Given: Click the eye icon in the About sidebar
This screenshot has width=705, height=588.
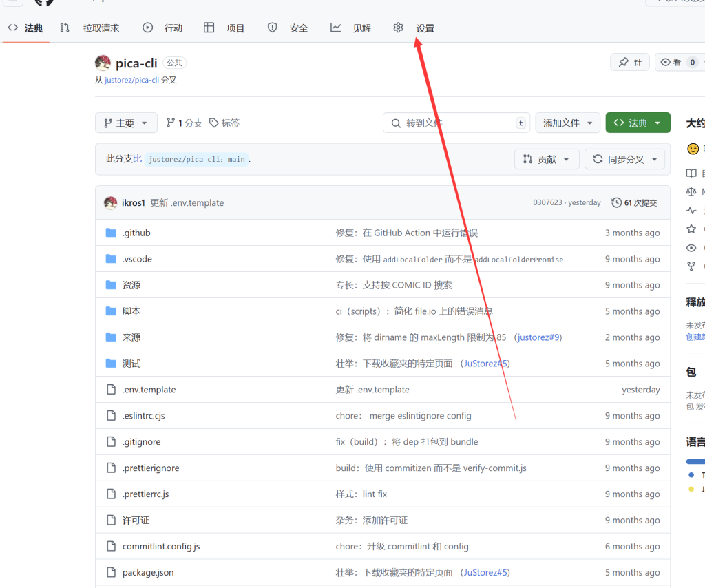Looking at the screenshot, I should click(x=691, y=248).
